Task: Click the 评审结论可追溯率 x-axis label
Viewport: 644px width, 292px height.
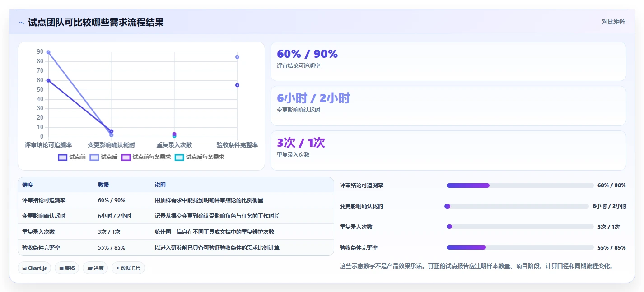Action: click(x=48, y=145)
